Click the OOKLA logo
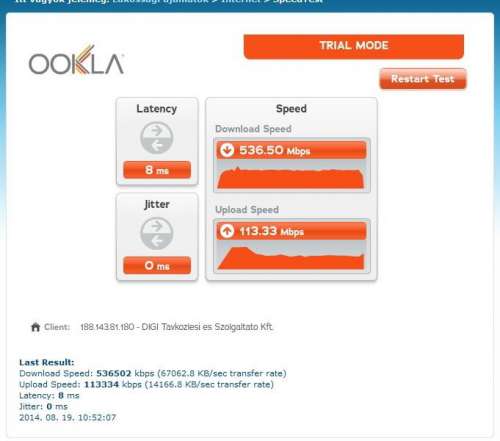 point(76,60)
